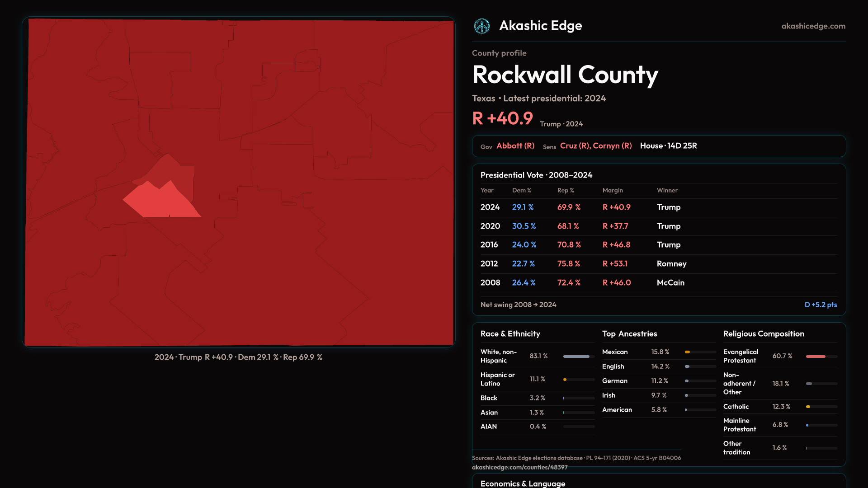The height and width of the screenshot is (488, 868).
Task: Click Governor Abbott (R) name
Action: pos(515,146)
